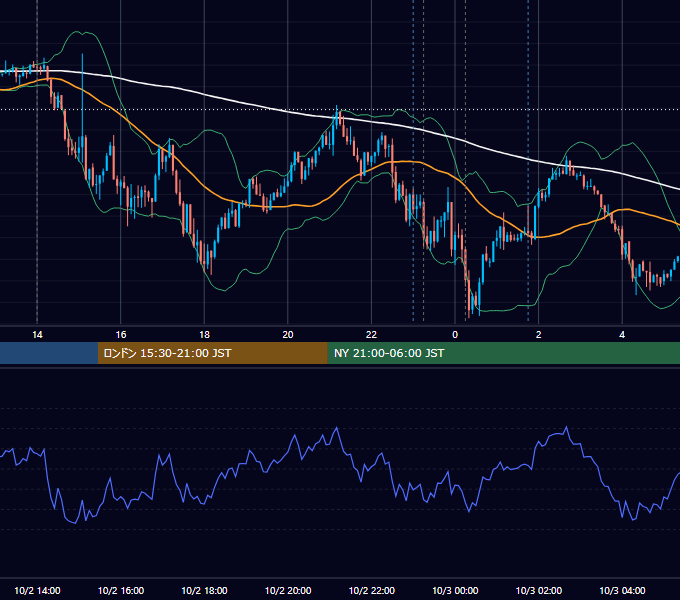Click the 10/3 00:00 date label
This screenshot has height=600, width=680.
coord(455,590)
